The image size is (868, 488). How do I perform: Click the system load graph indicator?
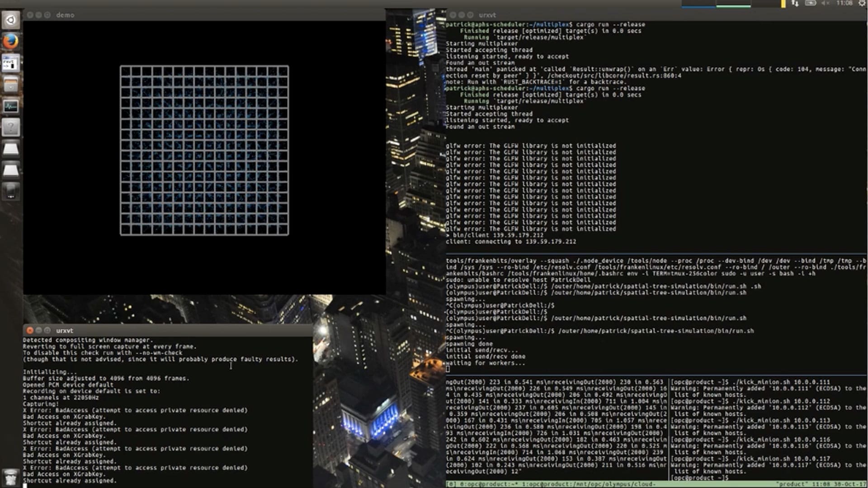[733, 4]
